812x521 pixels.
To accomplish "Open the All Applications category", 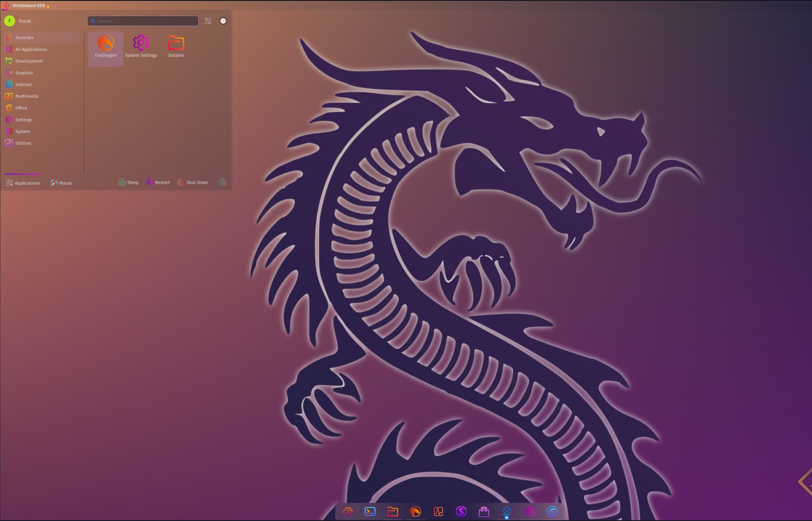I will pos(42,49).
